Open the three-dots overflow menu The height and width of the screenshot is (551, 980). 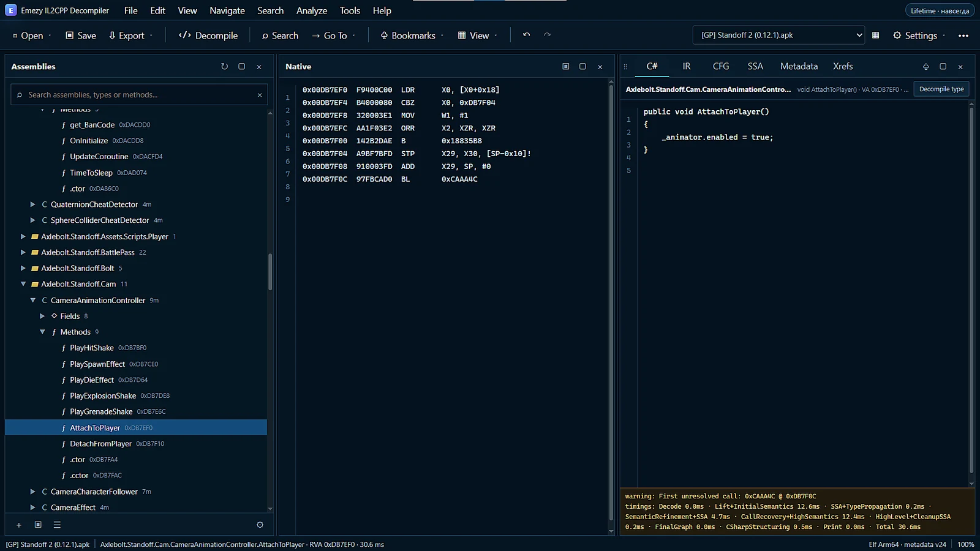[x=963, y=36]
